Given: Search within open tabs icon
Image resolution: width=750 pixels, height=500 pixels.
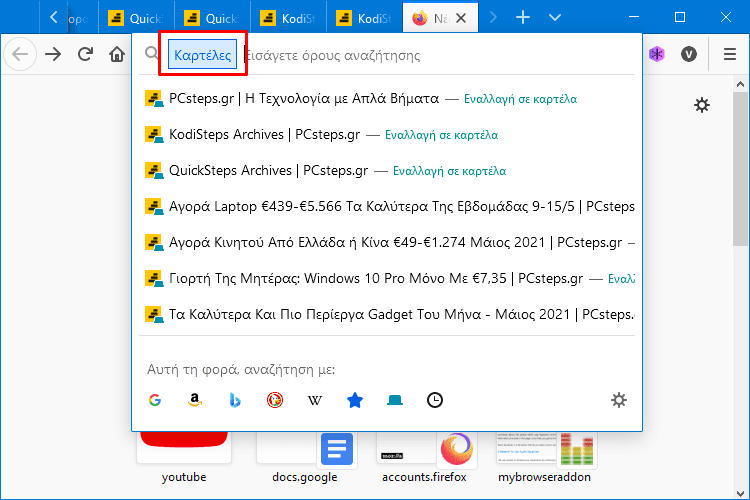Looking at the screenshot, I should pyautogui.click(x=395, y=400).
